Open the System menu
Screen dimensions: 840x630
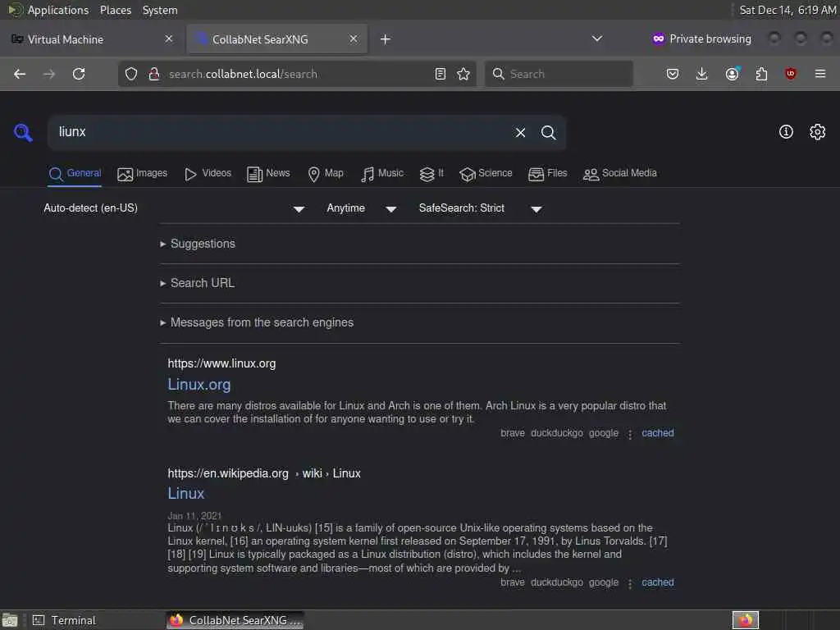tap(160, 10)
